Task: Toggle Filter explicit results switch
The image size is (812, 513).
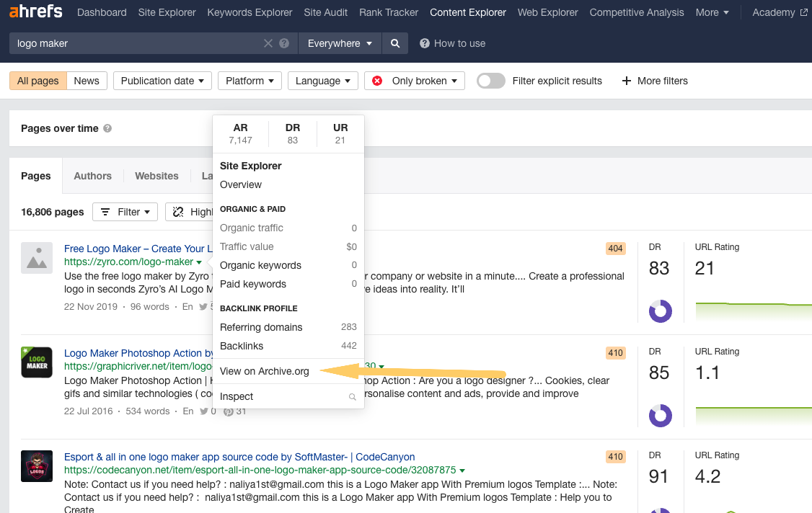Action: pos(490,81)
